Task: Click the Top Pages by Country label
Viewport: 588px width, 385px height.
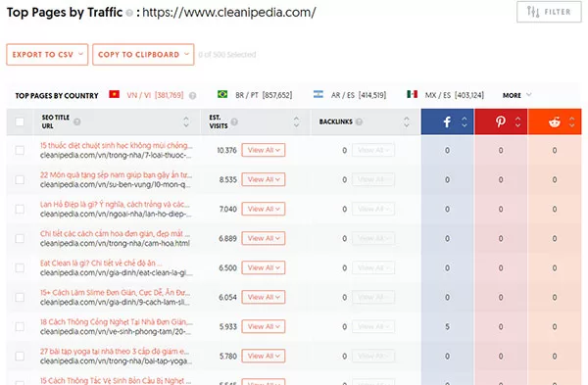Action: (x=57, y=96)
